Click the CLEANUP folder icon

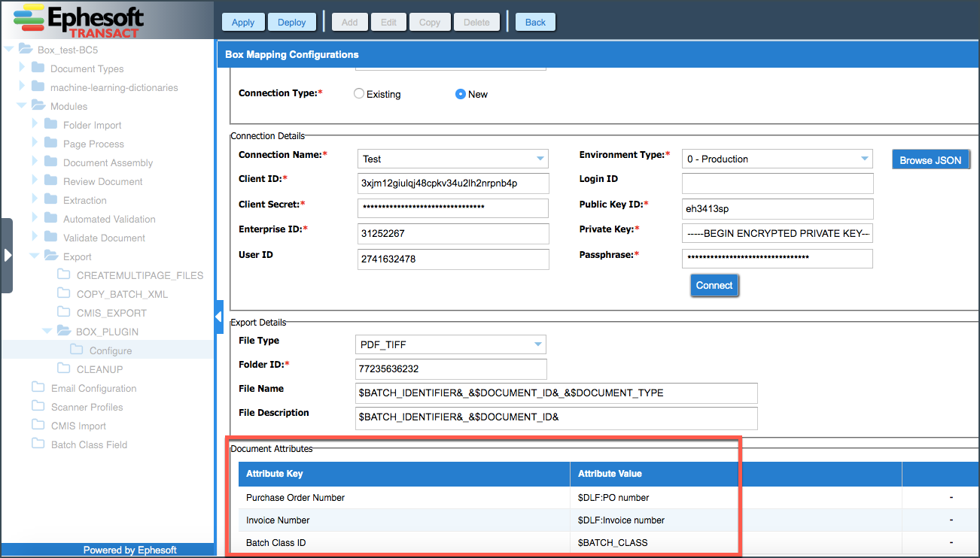(64, 369)
